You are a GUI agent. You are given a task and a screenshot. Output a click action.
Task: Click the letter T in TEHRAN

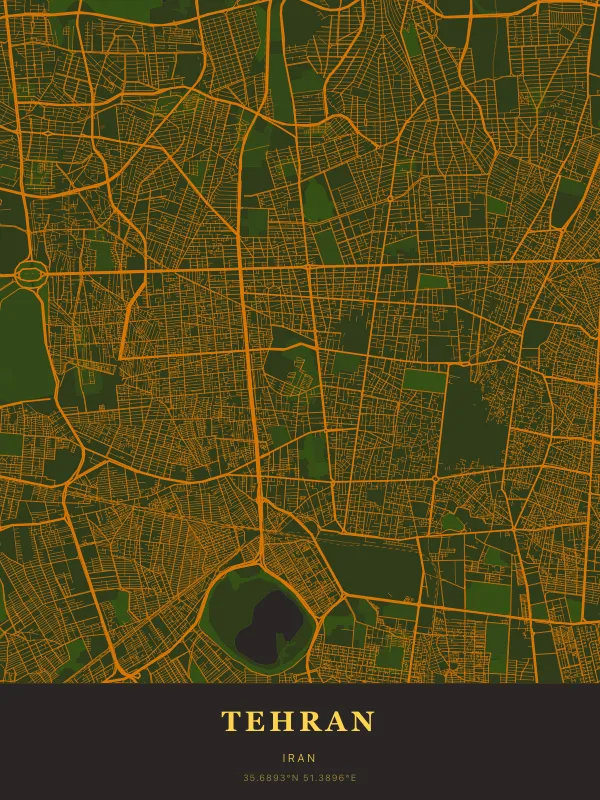(230, 721)
